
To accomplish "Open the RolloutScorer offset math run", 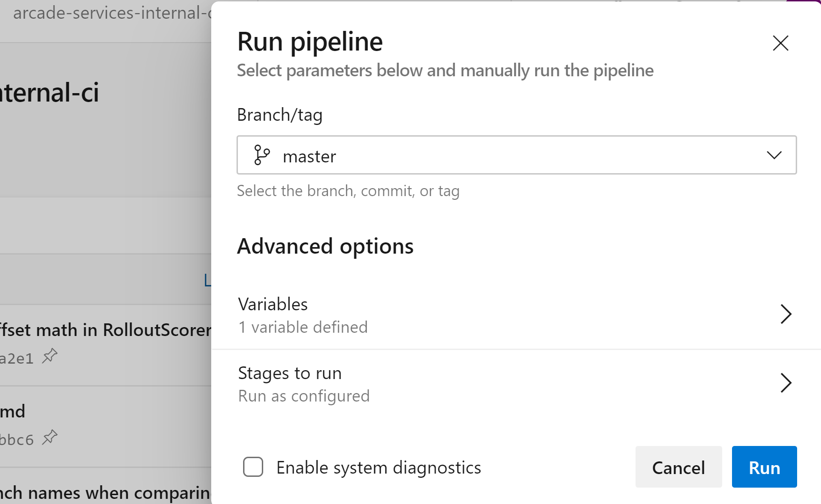I will tap(105, 330).
